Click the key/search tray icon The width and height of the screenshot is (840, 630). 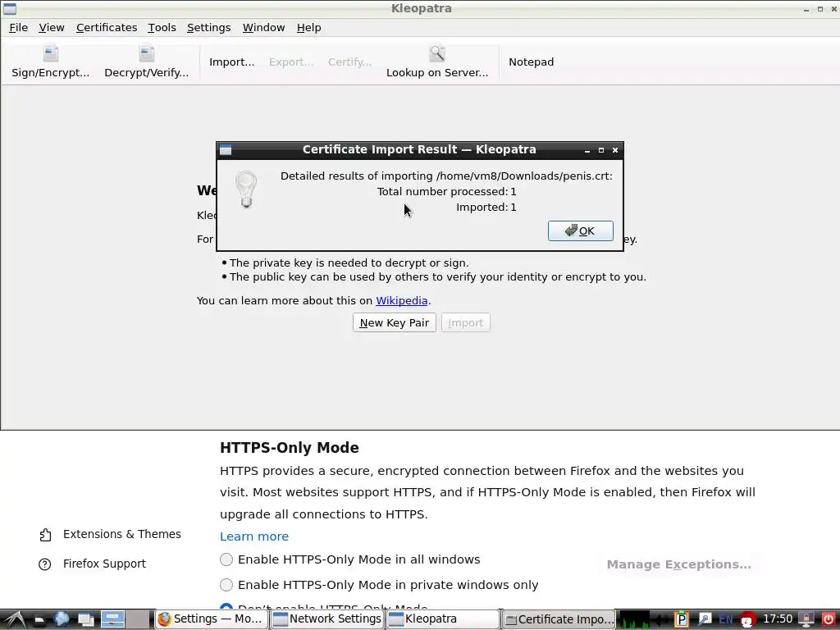pyautogui.click(x=705, y=620)
